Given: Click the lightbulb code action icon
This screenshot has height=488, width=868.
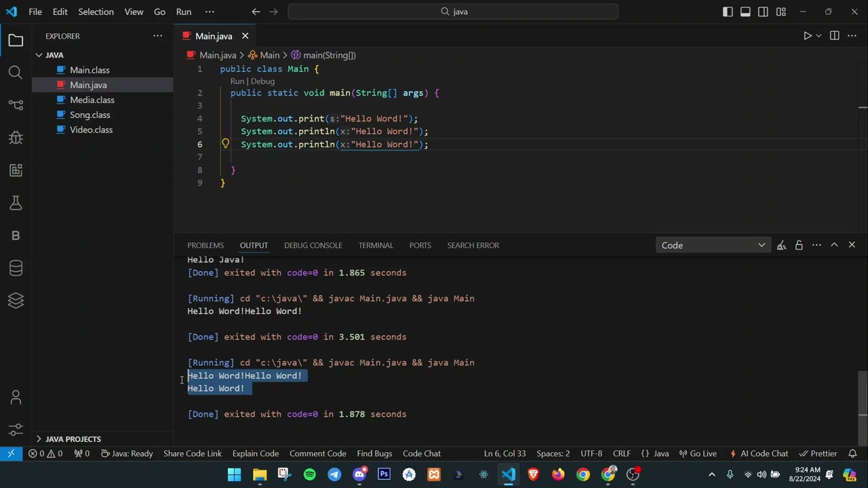Looking at the screenshot, I should (x=225, y=144).
